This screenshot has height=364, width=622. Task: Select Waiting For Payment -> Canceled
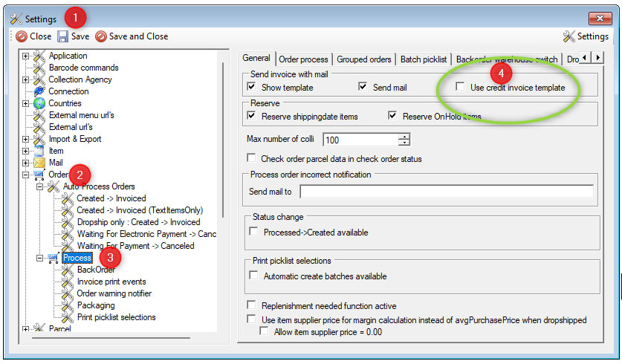click(x=136, y=246)
